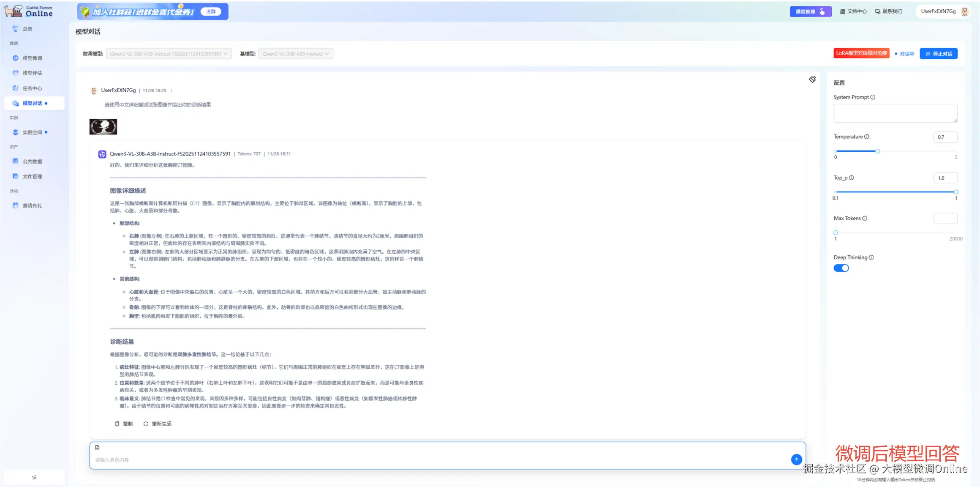This screenshot has height=487, width=980.
Task: Open the 基模型 base model dropdown
Action: [x=295, y=54]
